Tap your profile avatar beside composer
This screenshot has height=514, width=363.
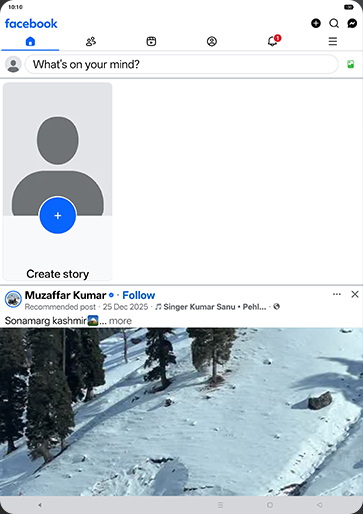(13, 64)
